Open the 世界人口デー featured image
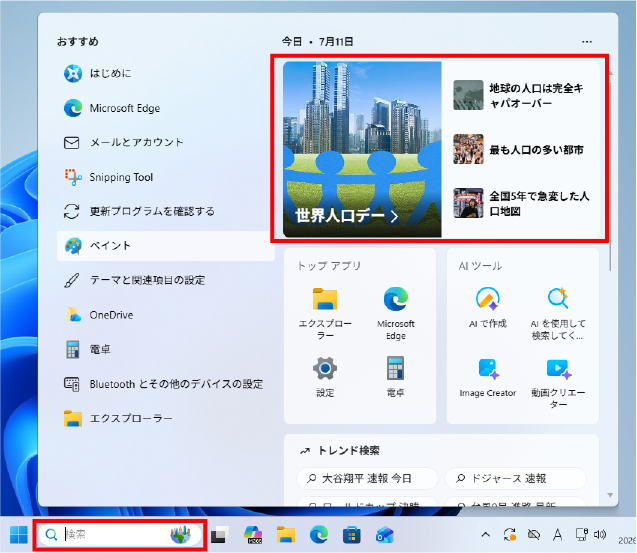Screen dimensions: 637x553 [x=362, y=149]
